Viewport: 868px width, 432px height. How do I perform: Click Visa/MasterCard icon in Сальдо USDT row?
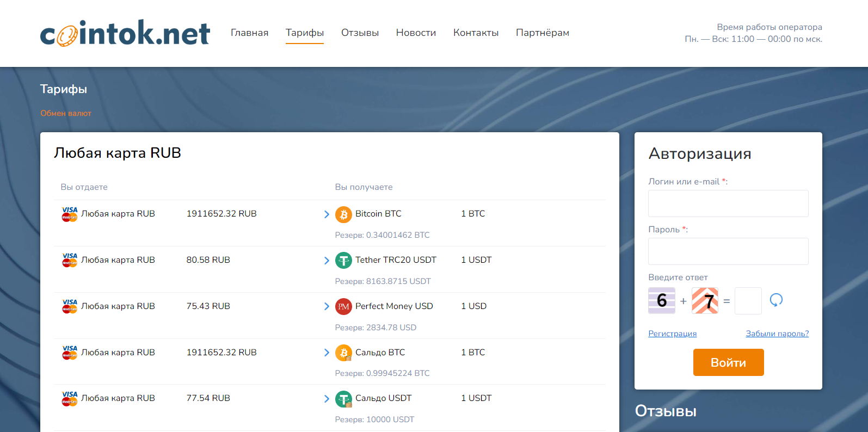click(70, 398)
